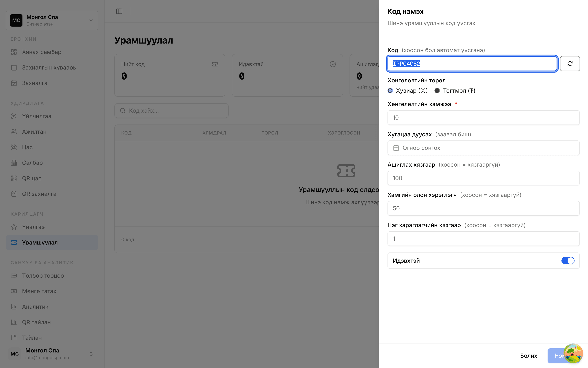This screenshot has height=368, width=588.
Task: Click the Код нэмэх panel title
Action: coord(405,11)
